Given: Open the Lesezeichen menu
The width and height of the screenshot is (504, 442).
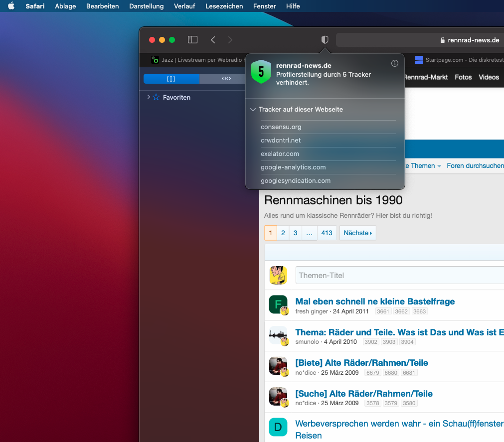Looking at the screenshot, I should [x=224, y=6].
